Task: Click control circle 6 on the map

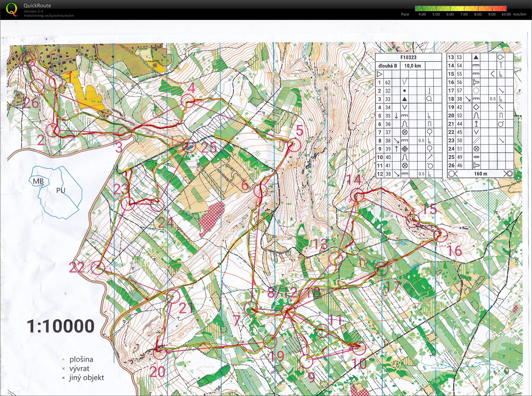Action: pyautogui.click(x=260, y=191)
